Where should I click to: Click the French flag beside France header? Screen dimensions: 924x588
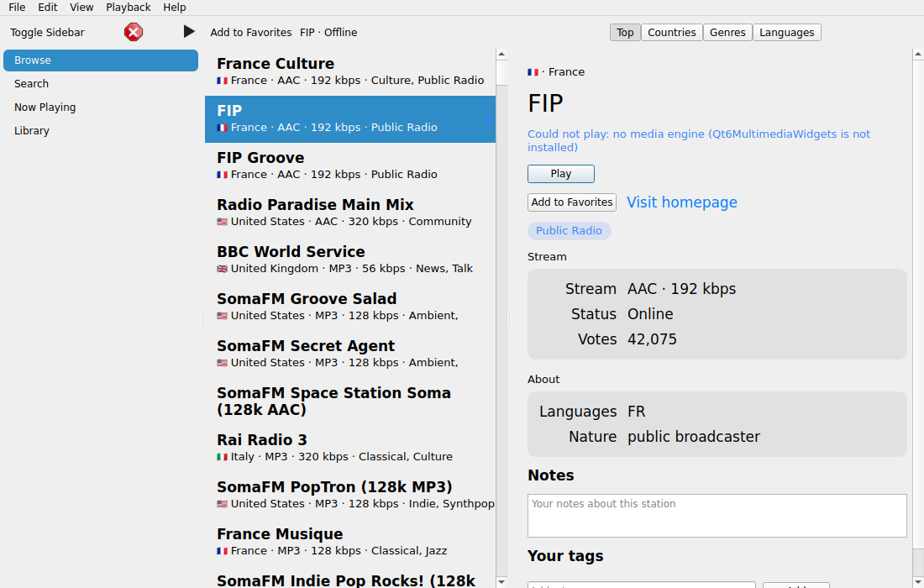coord(533,72)
